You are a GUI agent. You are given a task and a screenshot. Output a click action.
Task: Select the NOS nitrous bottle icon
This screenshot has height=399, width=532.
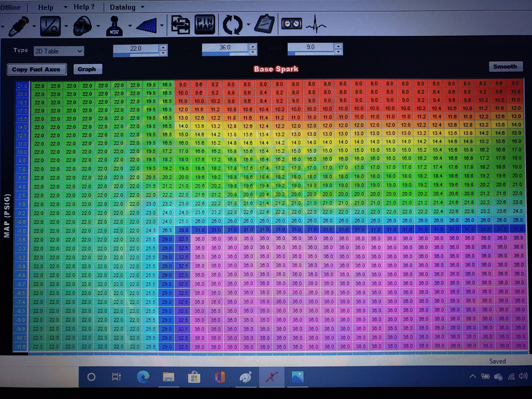point(115,26)
